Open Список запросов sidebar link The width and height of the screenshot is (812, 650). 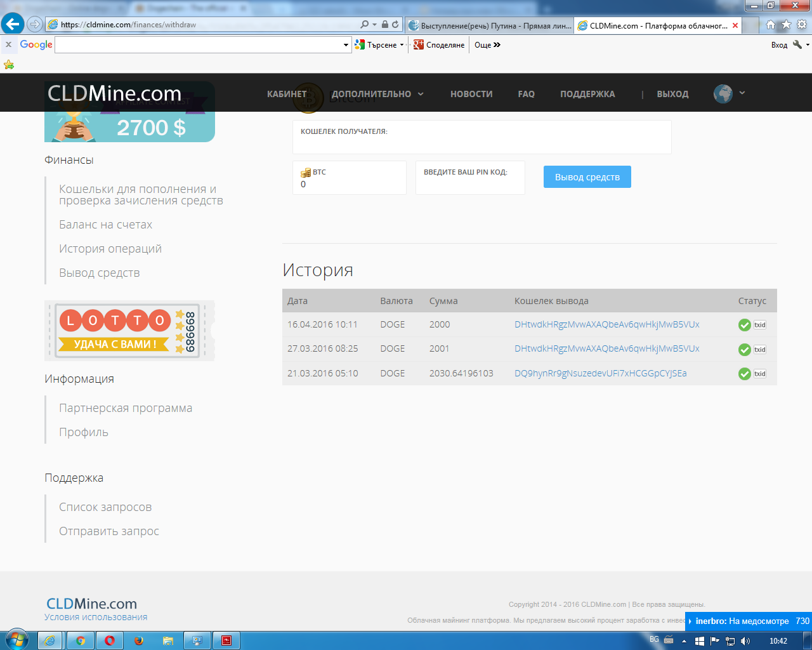pos(105,507)
